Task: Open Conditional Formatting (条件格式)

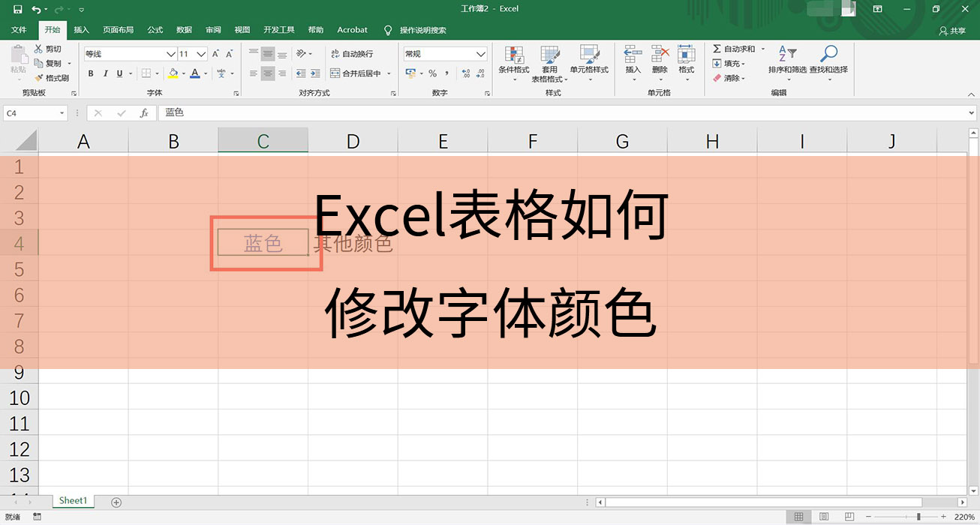Action: pyautogui.click(x=514, y=63)
